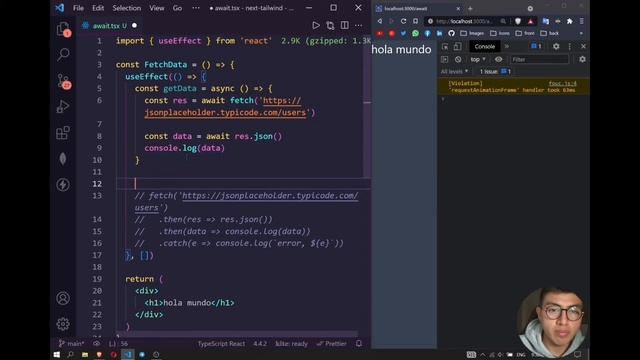Run the file with editor play button
This screenshot has width=640, height=360.
coord(316,26)
